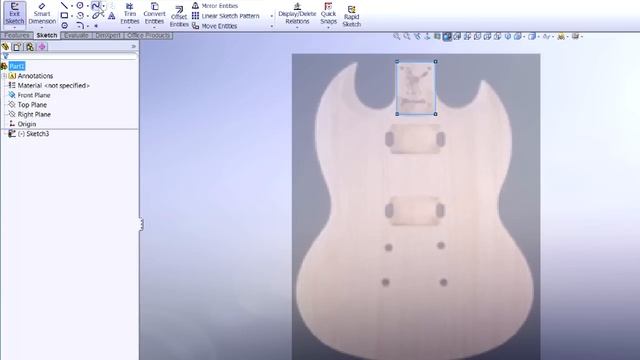Viewport: 640px width, 360px height.
Task: Open Display/Delete Relations
Action: tap(297, 13)
